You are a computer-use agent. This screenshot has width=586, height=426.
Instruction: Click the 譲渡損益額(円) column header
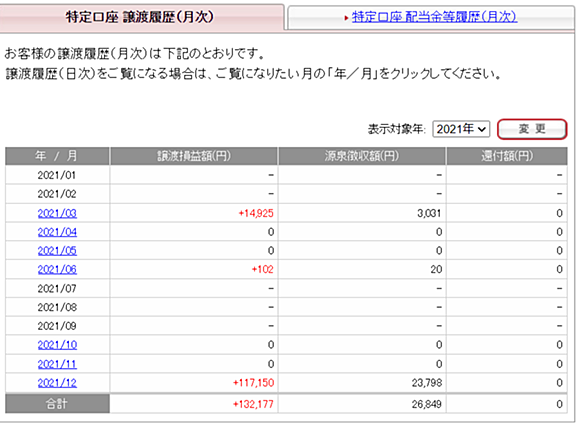click(194, 156)
